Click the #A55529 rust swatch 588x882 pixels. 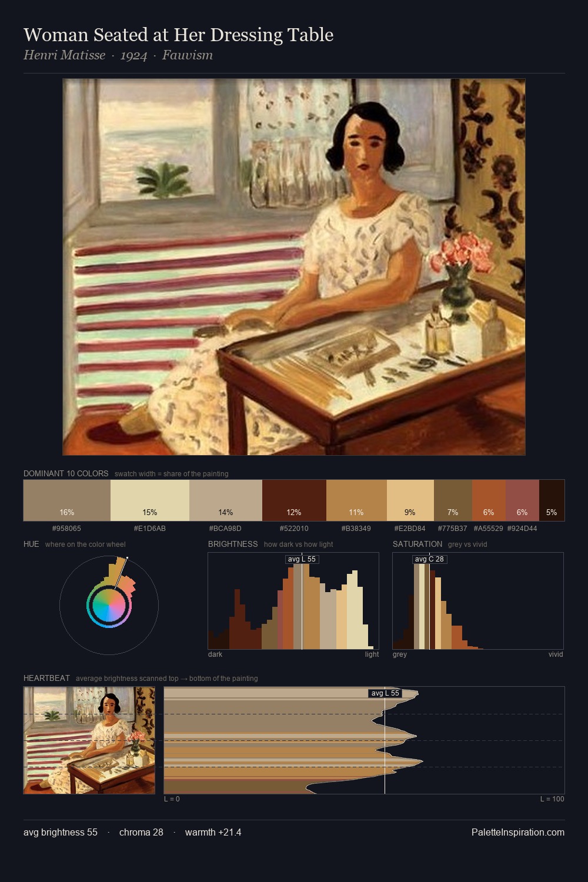pyautogui.click(x=489, y=500)
